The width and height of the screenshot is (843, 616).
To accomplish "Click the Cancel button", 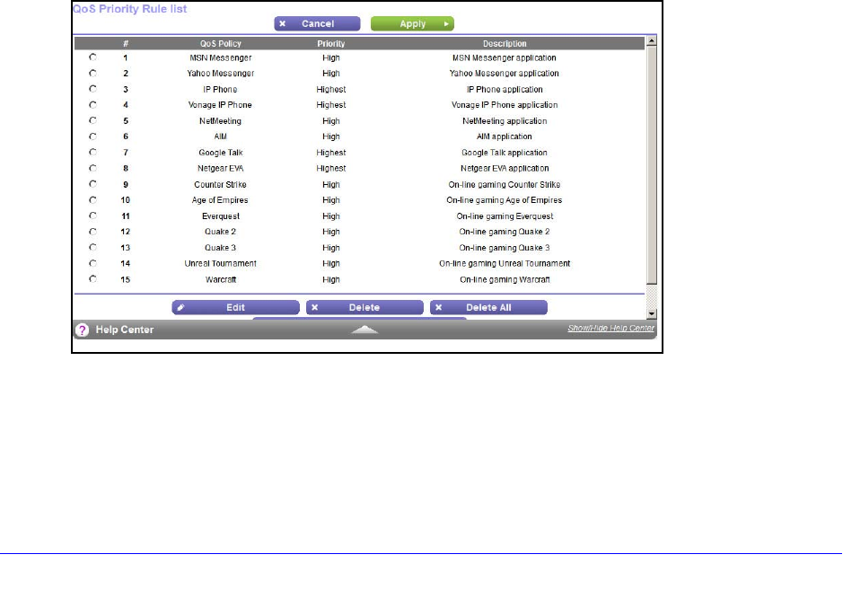I will click(317, 23).
